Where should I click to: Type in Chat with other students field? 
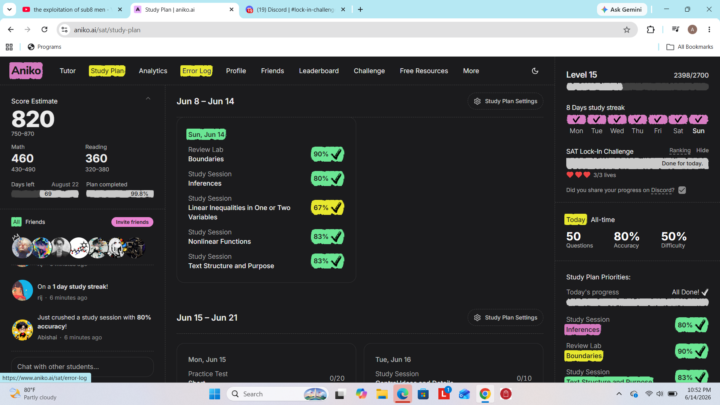82,367
